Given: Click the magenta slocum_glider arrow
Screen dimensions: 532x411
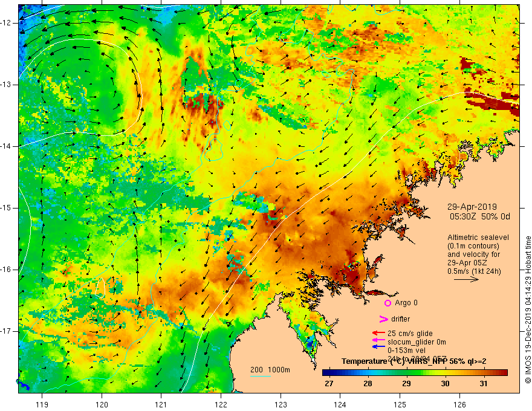Looking at the screenshot, I should [x=378, y=340].
